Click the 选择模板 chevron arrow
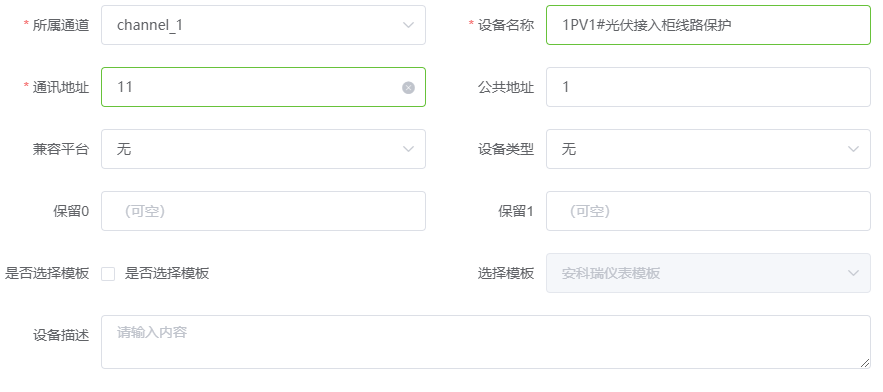 (853, 273)
